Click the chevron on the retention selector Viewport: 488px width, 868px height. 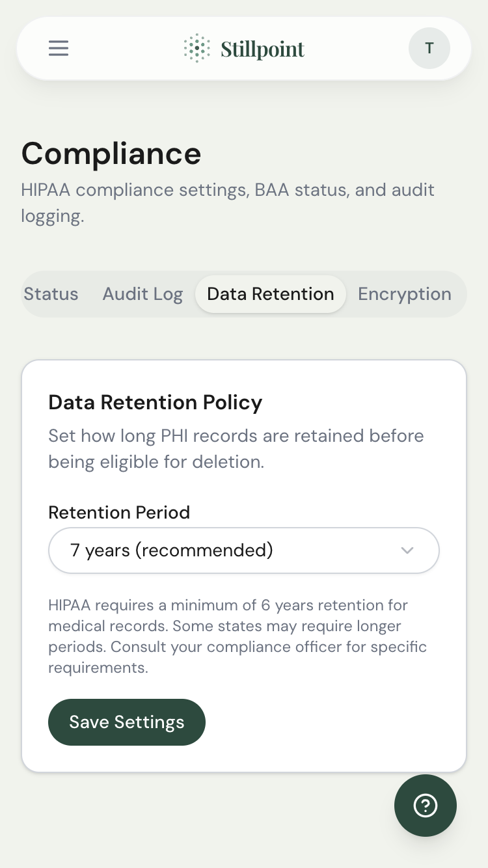pyautogui.click(x=407, y=550)
